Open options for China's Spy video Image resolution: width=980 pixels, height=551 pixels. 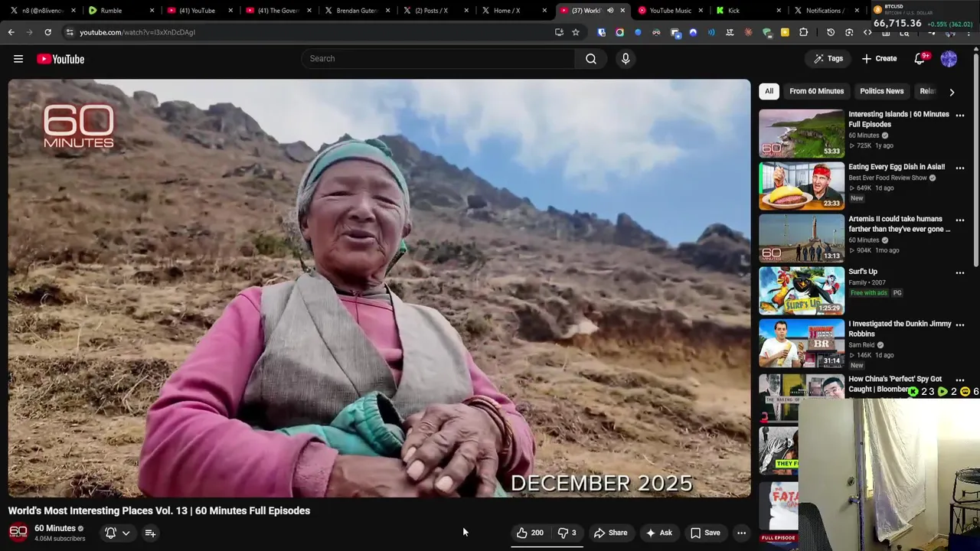[960, 380]
